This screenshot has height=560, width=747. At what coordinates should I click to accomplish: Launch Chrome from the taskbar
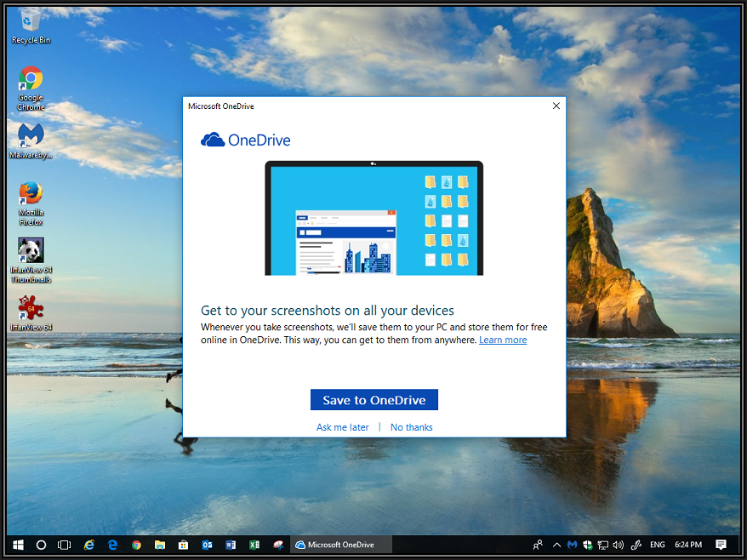pos(137,545)
